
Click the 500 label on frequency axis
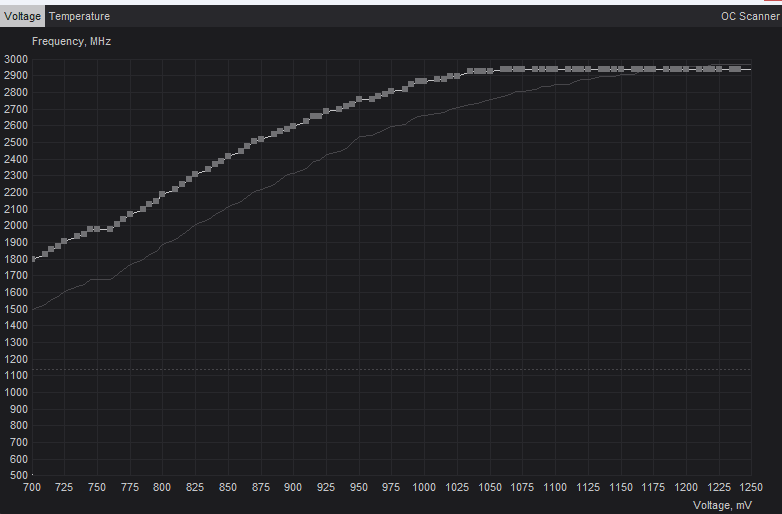click(x=18, y=475)
